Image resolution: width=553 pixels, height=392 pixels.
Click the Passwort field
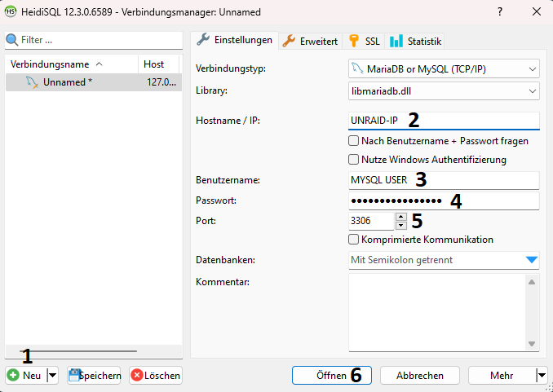(x=444, y=200)
